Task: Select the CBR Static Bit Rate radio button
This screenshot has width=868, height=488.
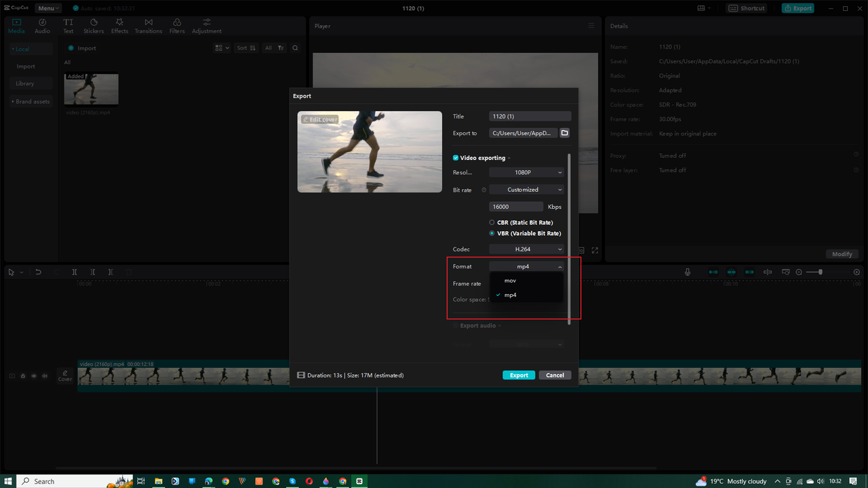Action: 491,222
